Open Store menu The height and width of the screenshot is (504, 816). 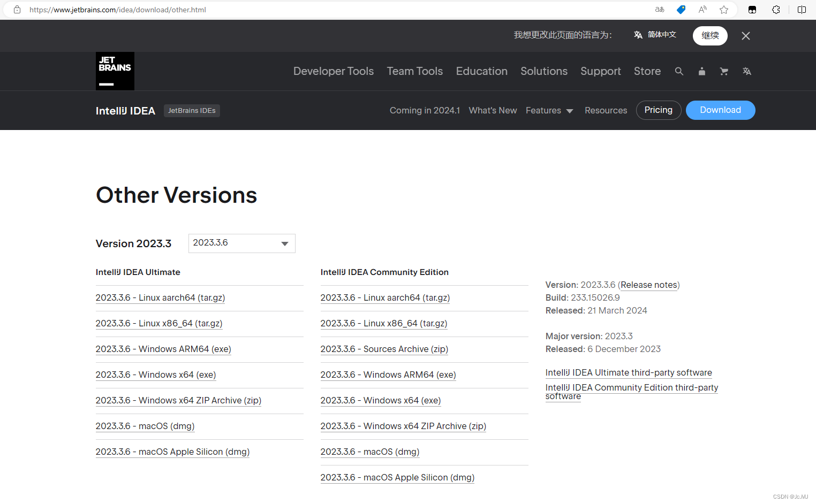647,71
